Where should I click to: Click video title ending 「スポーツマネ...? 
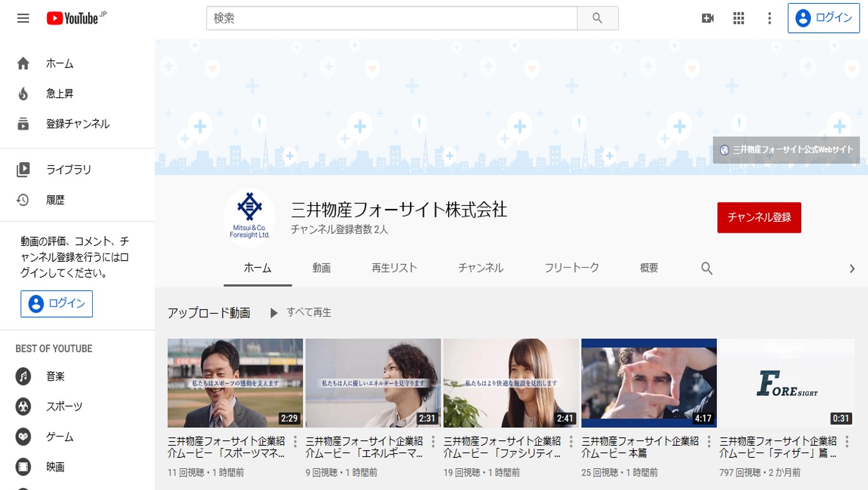click(226, 447)
